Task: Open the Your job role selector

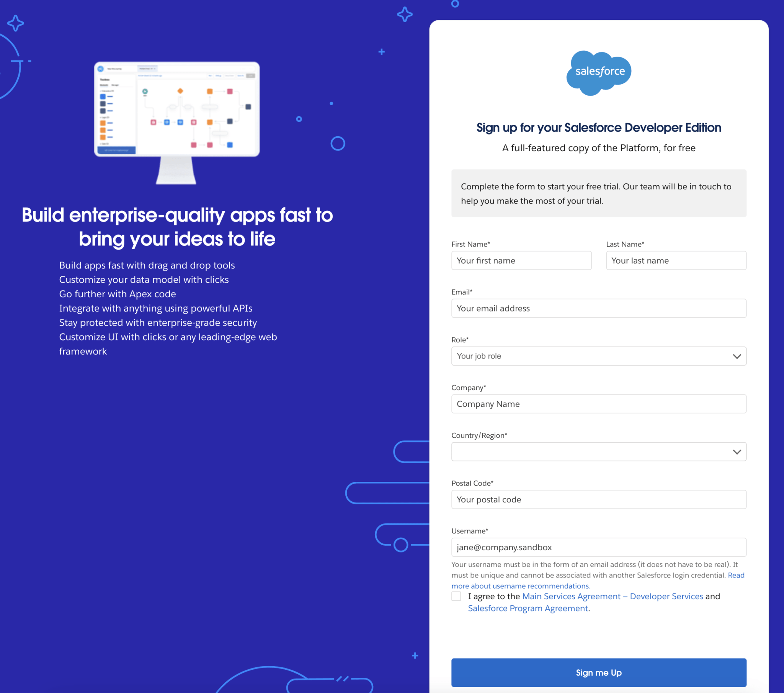Action: click(591, 356)
